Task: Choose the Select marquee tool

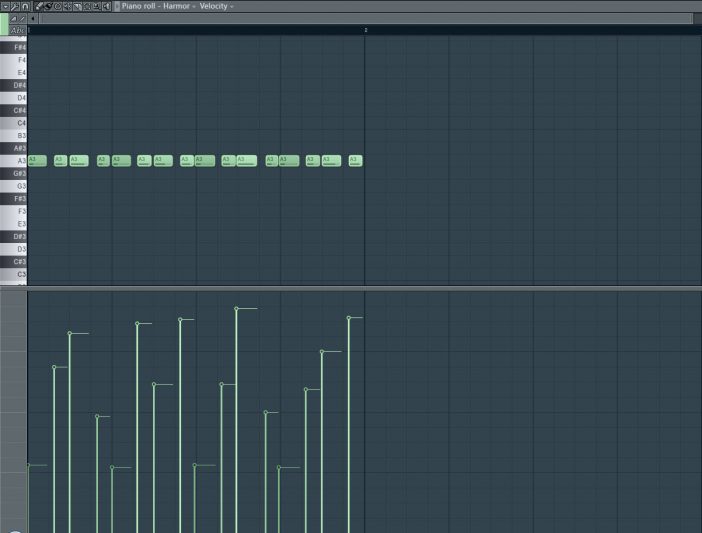Action: click(87, 6)
